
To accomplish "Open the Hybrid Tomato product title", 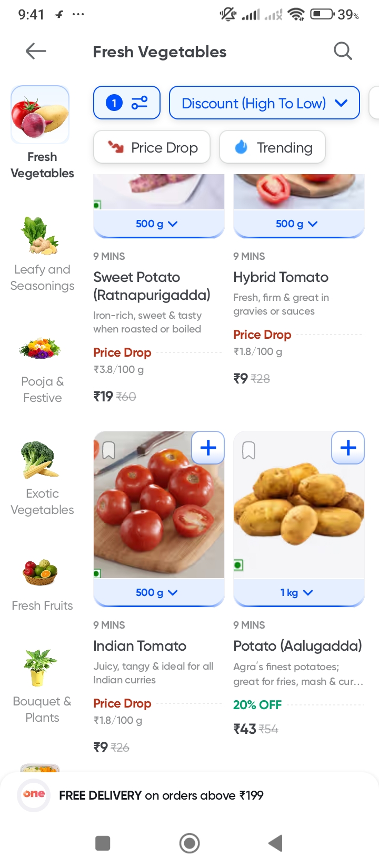I will point(281,277).
